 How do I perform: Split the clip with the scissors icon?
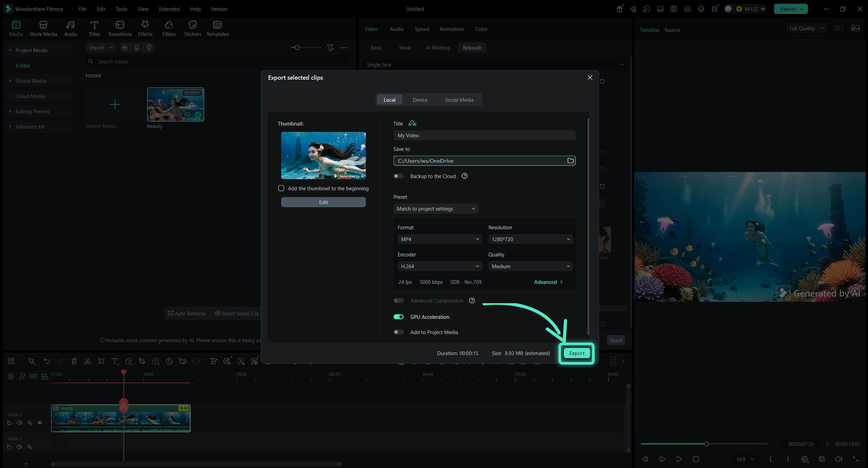pyautogui.click(x=88, y=361)
